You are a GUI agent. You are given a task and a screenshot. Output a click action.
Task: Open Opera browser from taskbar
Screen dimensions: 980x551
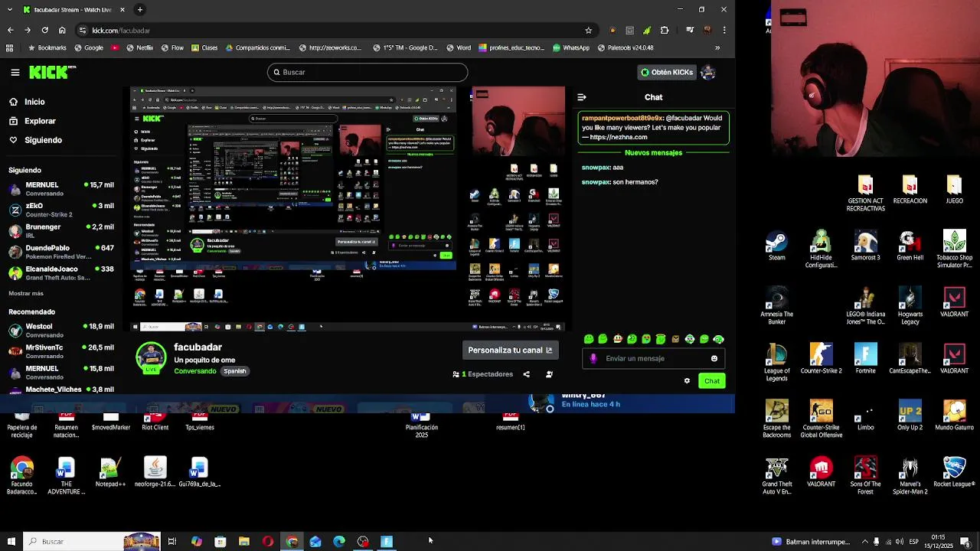click(x=268, y=542)
